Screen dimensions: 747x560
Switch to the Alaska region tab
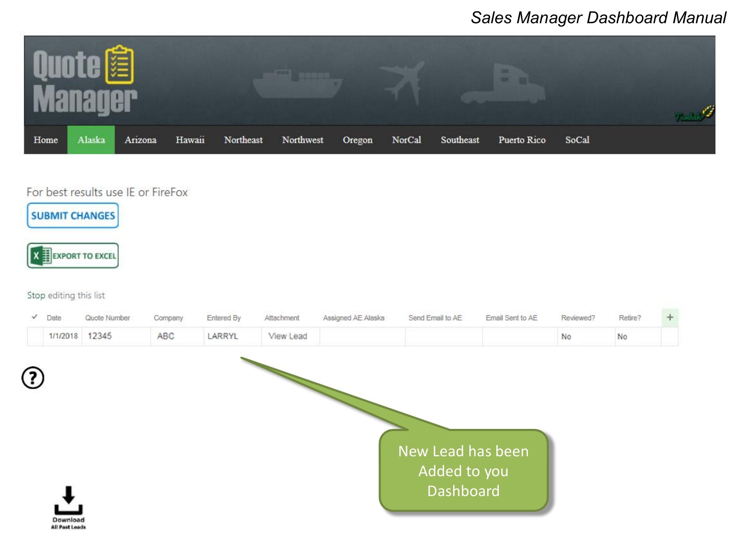pos(91,140)
